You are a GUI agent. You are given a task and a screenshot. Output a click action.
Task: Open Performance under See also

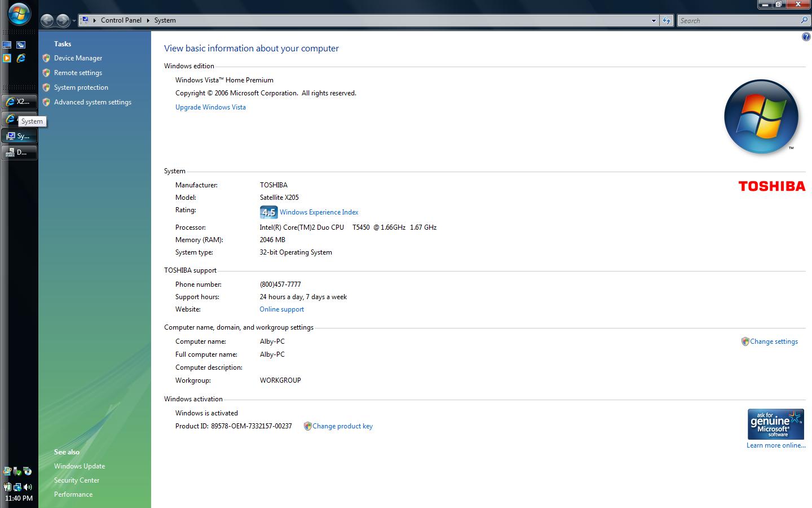click(73, 494)
